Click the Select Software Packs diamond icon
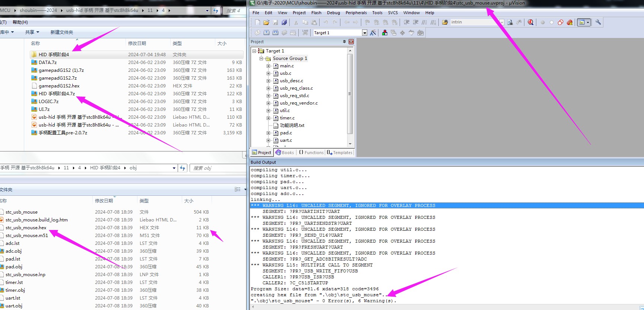The height and width of the screenshot is (310, 644). pos(403,33)
